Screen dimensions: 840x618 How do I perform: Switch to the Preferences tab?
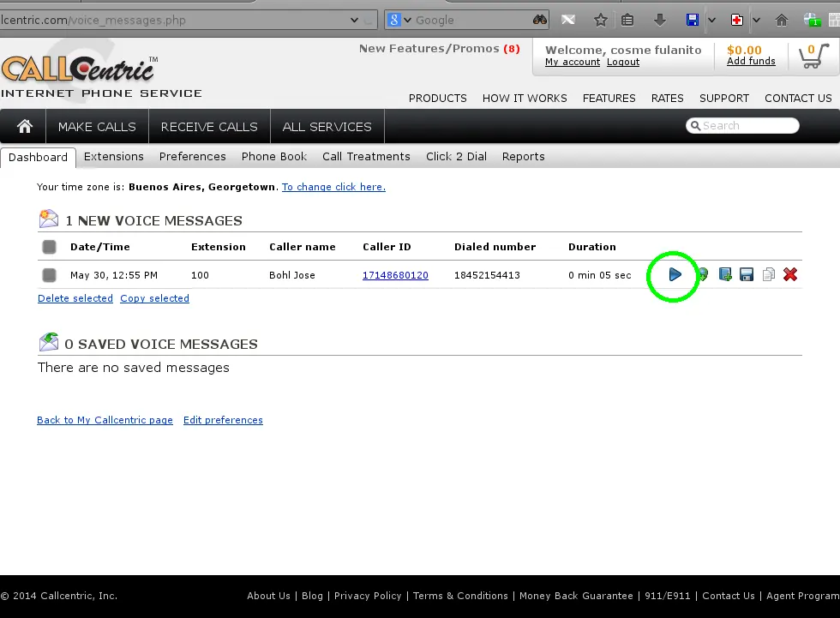pos(192,156)
